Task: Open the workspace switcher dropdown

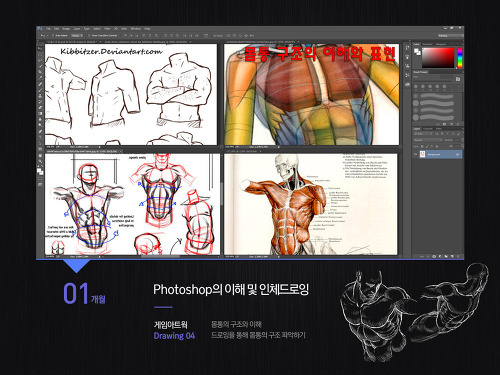Action: (450, 35)
